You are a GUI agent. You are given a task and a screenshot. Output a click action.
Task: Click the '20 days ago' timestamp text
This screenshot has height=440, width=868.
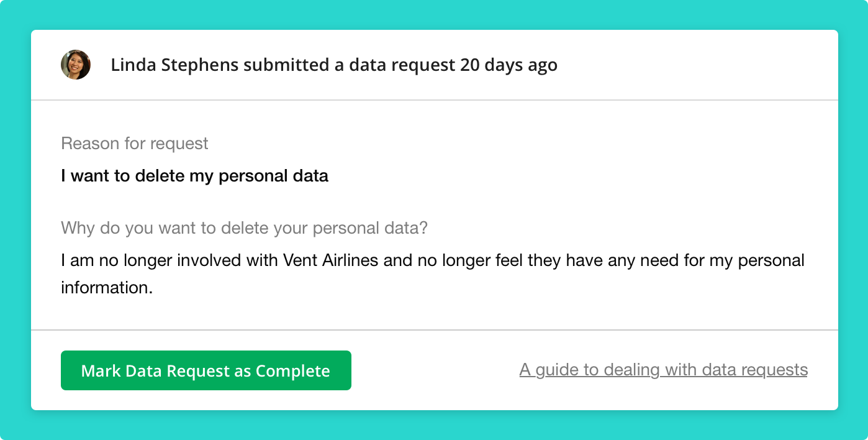click(x=509, y=65)
